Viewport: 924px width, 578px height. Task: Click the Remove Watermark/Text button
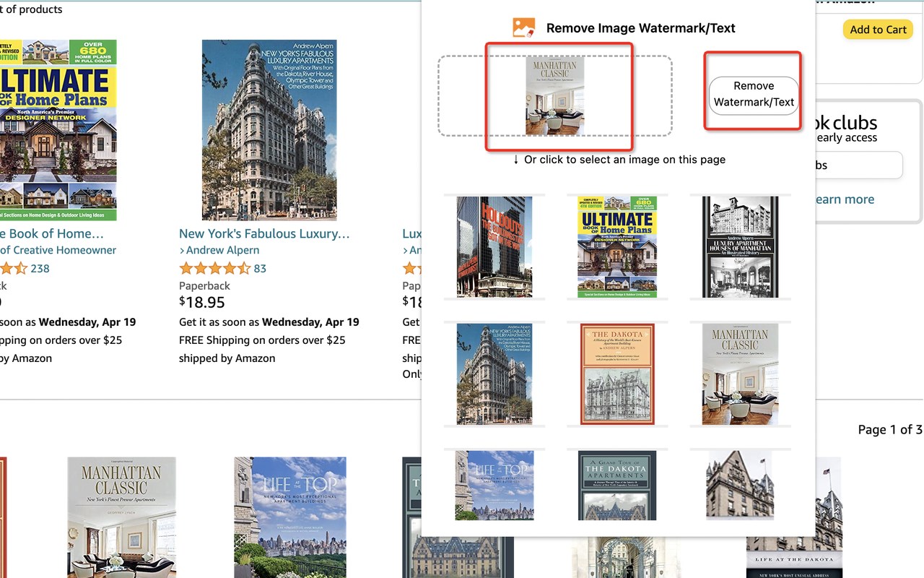(754, 95)
